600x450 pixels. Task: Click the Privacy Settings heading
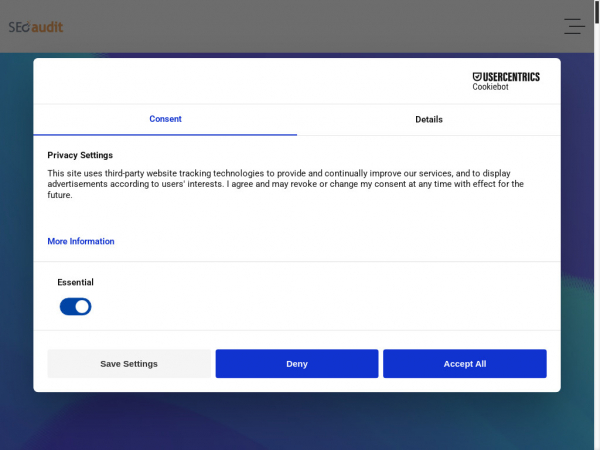point(80,155)
